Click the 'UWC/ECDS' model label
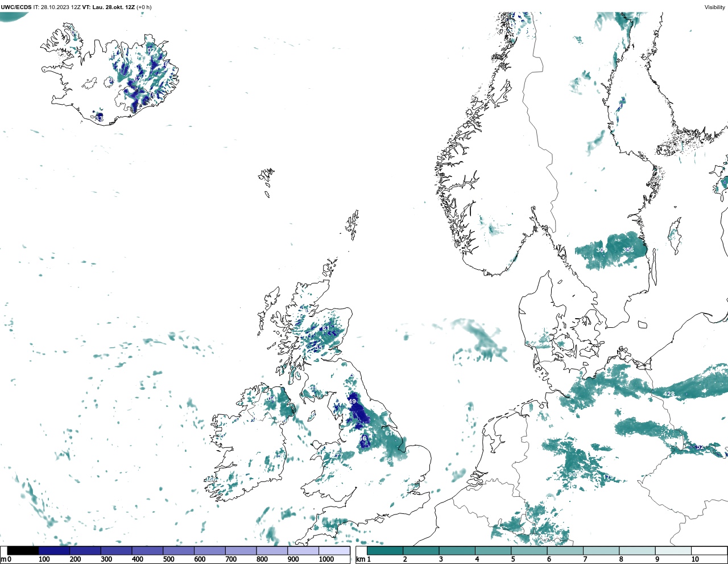728x564 pixels. 16,7
